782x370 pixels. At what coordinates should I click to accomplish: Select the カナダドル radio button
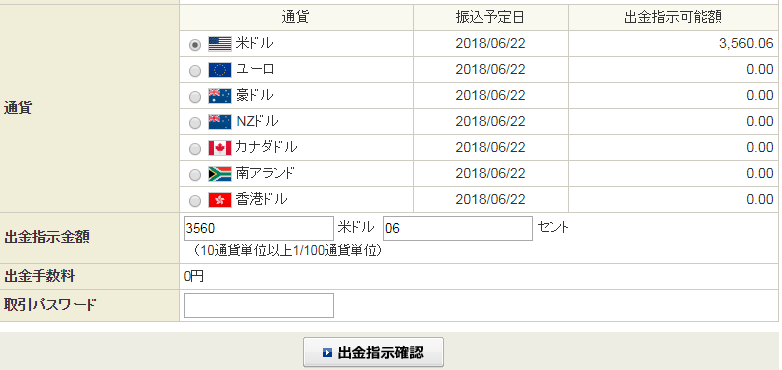point(195,149)
